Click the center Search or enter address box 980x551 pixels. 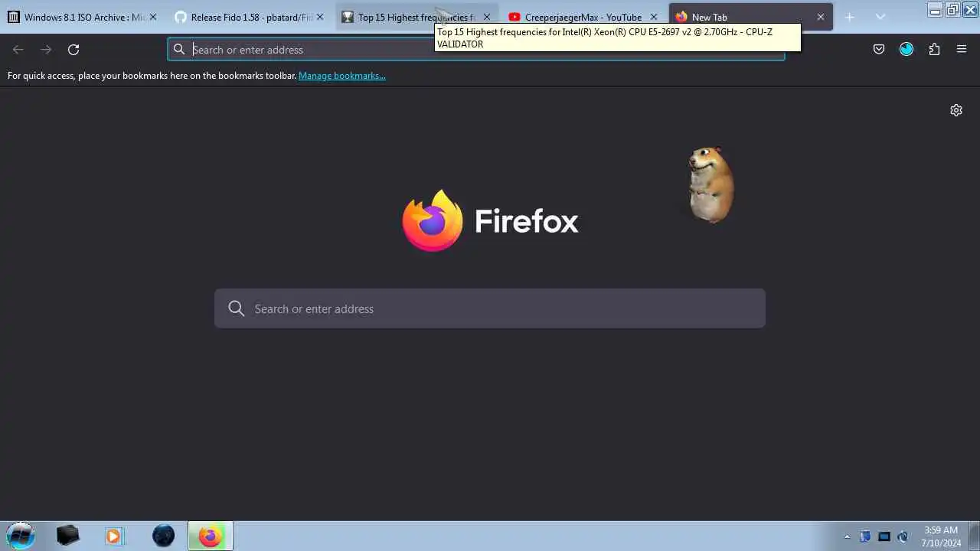490,308
